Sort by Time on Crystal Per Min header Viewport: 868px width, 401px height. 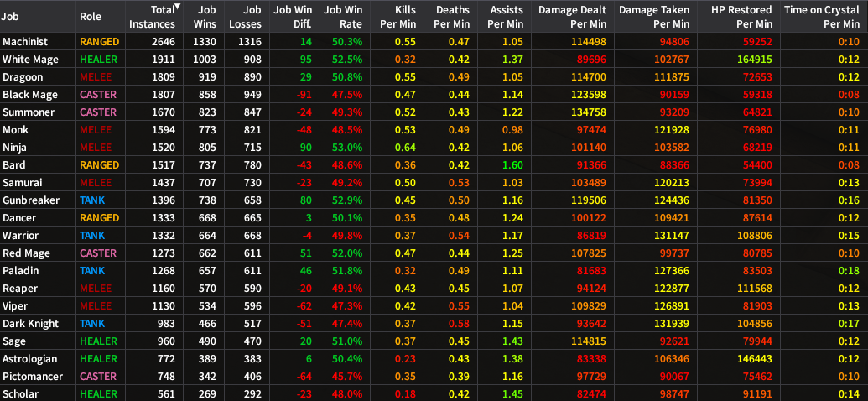822,17
